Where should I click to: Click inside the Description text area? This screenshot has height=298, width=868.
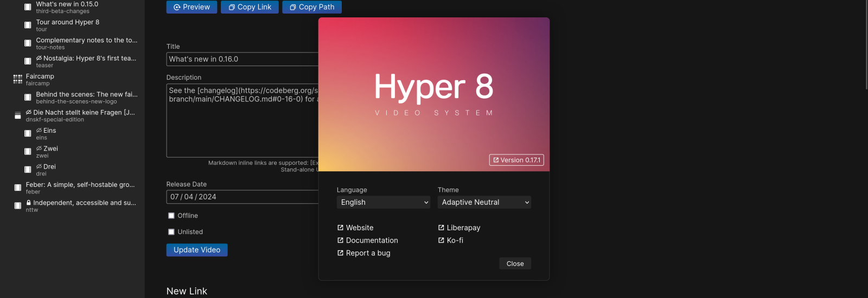coord(242,120)
